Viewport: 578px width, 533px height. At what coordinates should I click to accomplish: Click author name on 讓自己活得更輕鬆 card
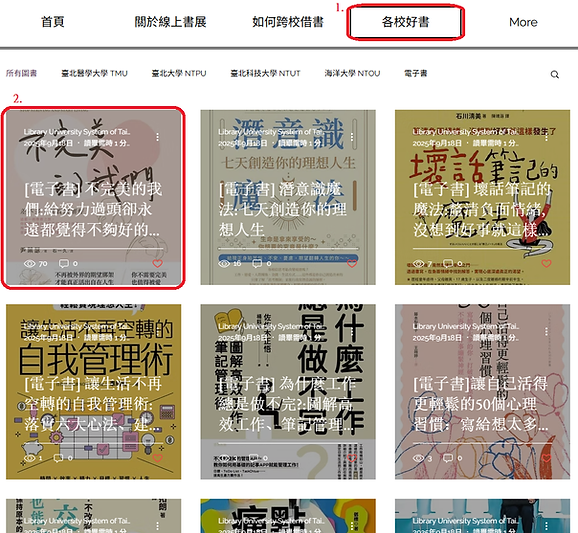466,326
